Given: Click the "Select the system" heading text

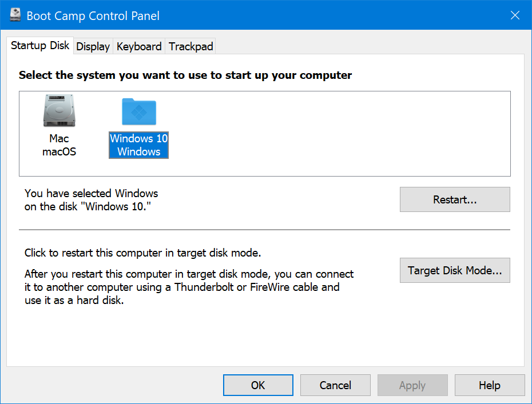Looking at the screenshot, I should click(x=185, y=75).
